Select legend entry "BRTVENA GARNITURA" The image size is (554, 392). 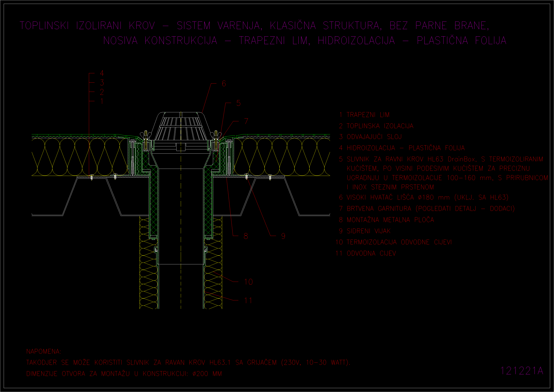tap(427, 209)
